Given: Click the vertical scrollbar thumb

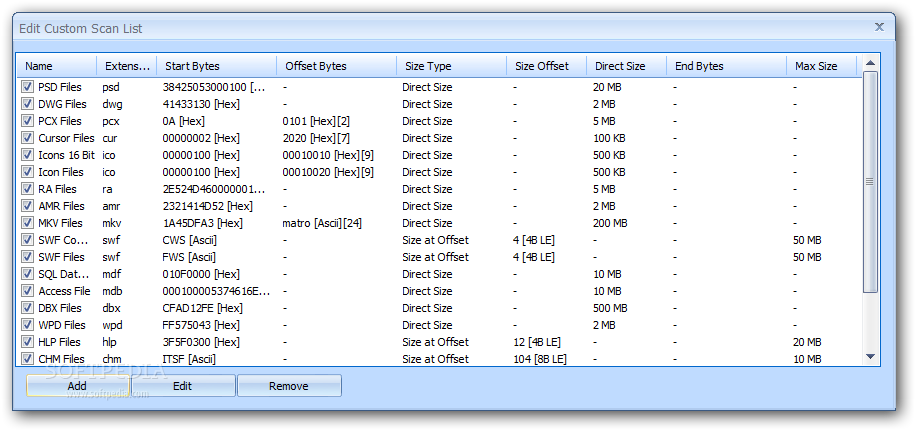Looking at the screenshot, I should click(x=870, y=182).
